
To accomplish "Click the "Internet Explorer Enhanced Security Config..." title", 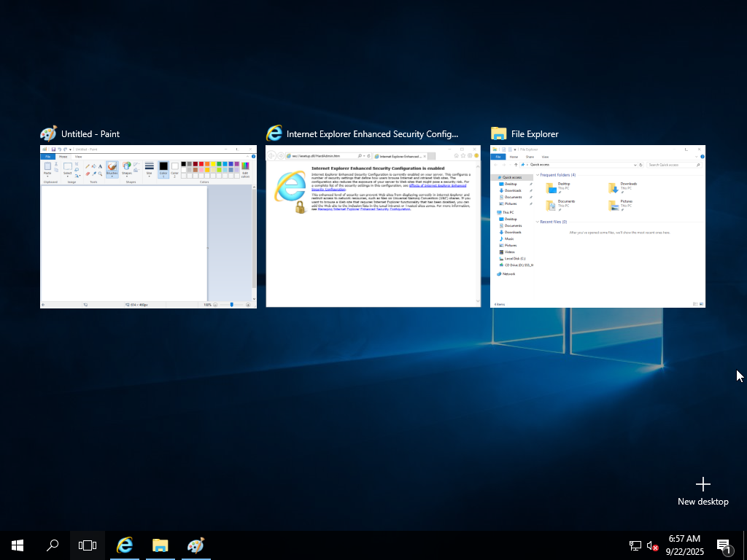I will (372, 134).
